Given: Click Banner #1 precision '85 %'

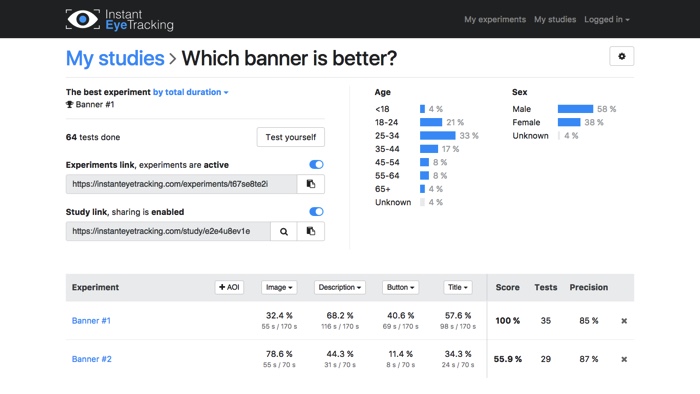Looking at the screenshot, I should coord(588,321).
